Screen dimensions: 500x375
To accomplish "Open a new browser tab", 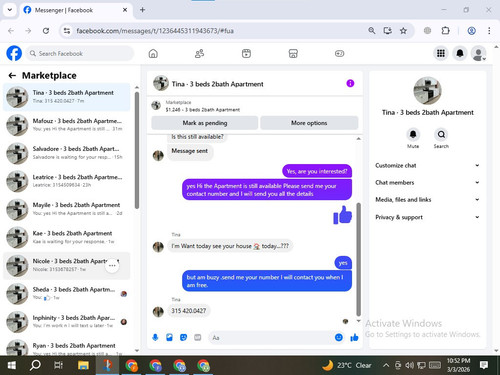I will click(x=142, y=10).
